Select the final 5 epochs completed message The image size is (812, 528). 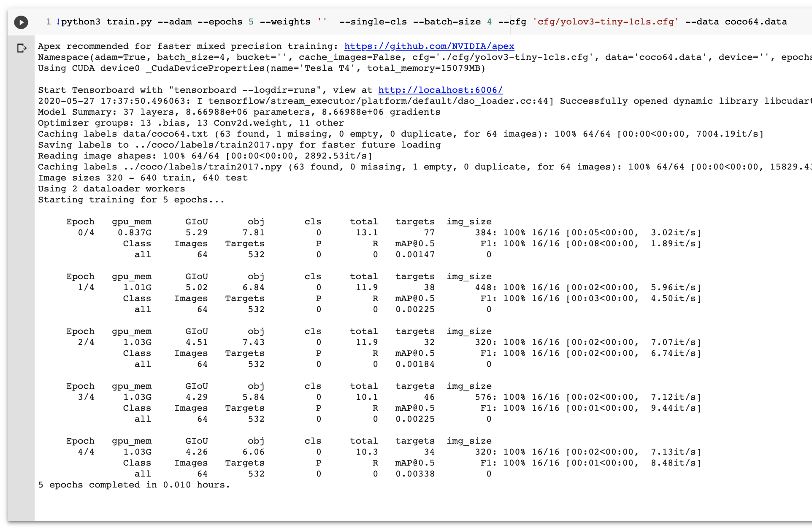[x=133, y=485]
